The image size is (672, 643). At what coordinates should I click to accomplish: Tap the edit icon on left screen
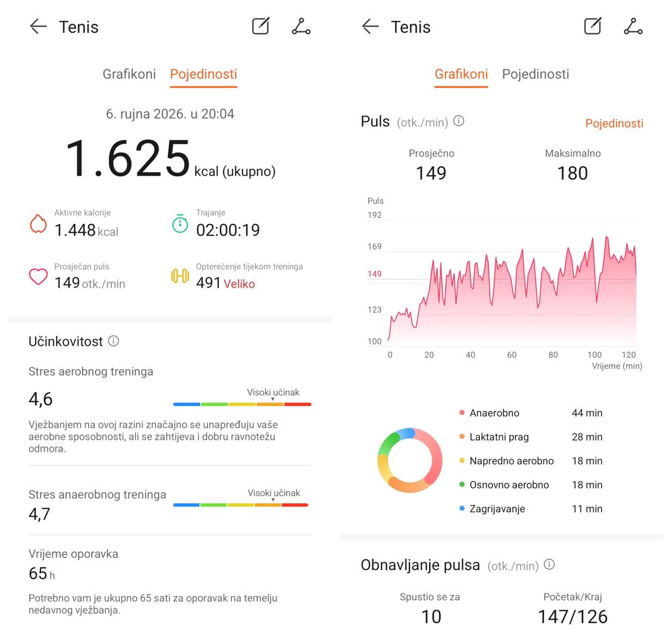[x=260, y=26]
